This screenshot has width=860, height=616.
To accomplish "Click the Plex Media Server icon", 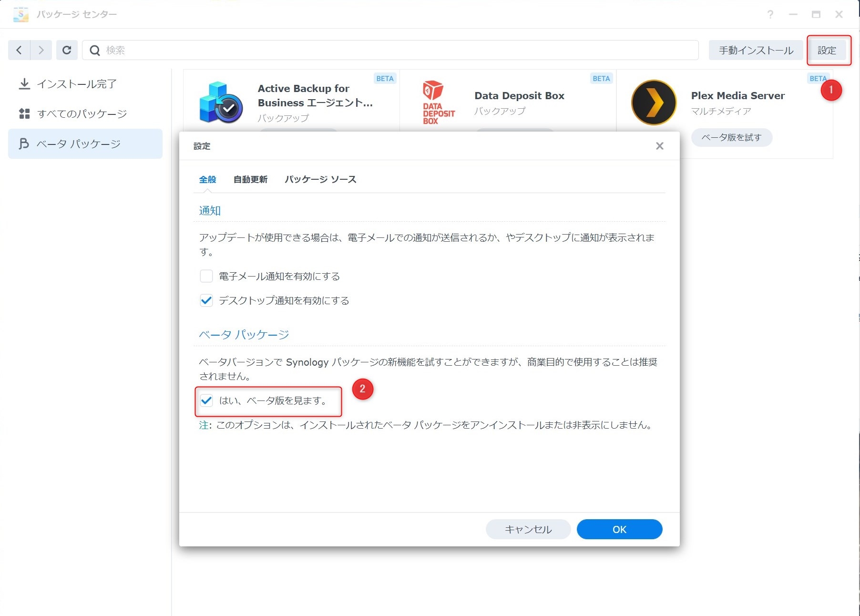I will (654, 103).
